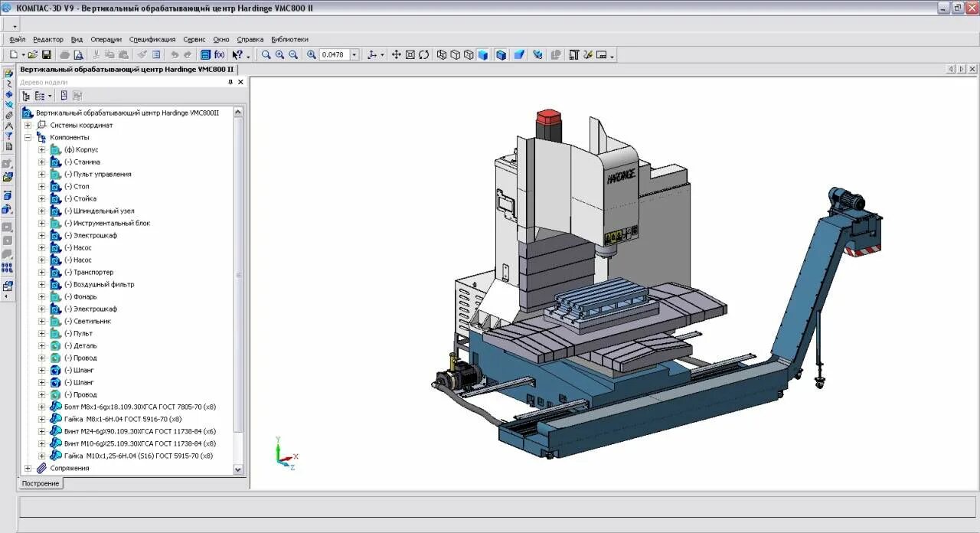Select the (-) Транспортер tree item
Screen dimensions: 980x533
(89, 272)
